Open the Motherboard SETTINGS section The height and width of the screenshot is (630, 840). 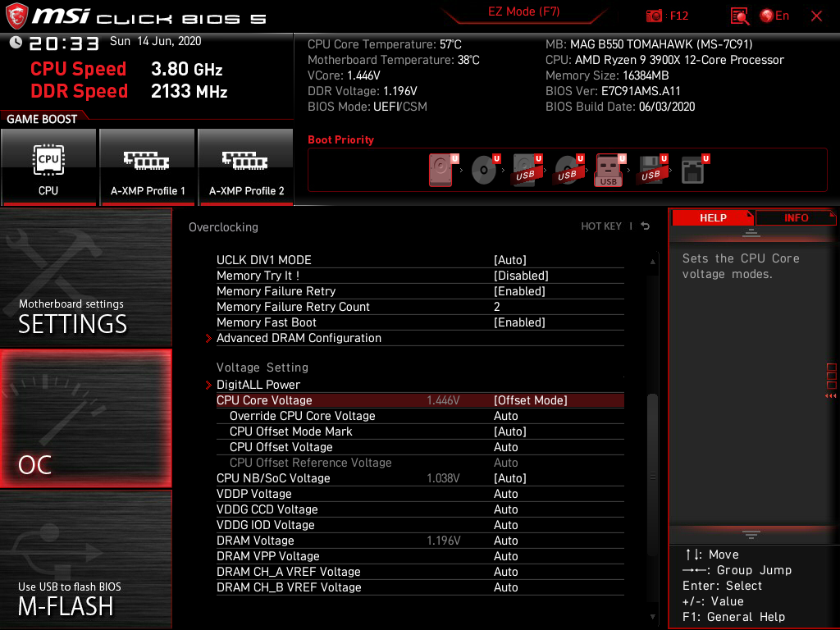click(85, 277)
